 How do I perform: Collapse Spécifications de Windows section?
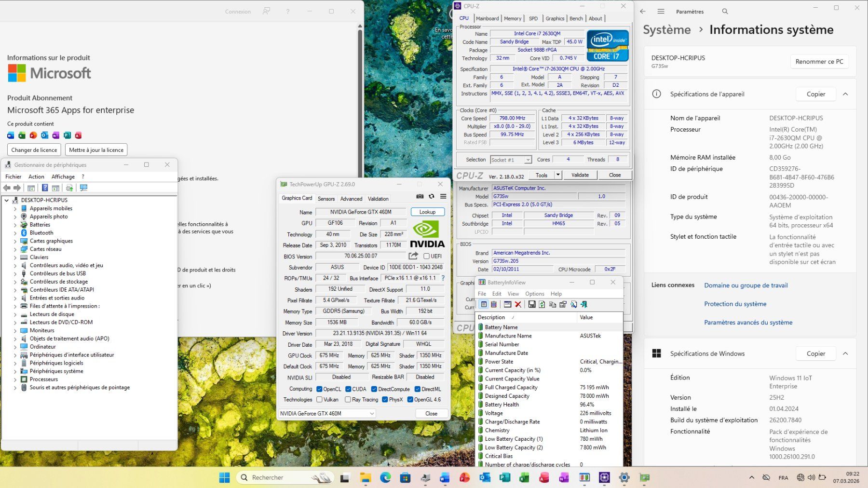pyautogui.click(x=845, y=353)
